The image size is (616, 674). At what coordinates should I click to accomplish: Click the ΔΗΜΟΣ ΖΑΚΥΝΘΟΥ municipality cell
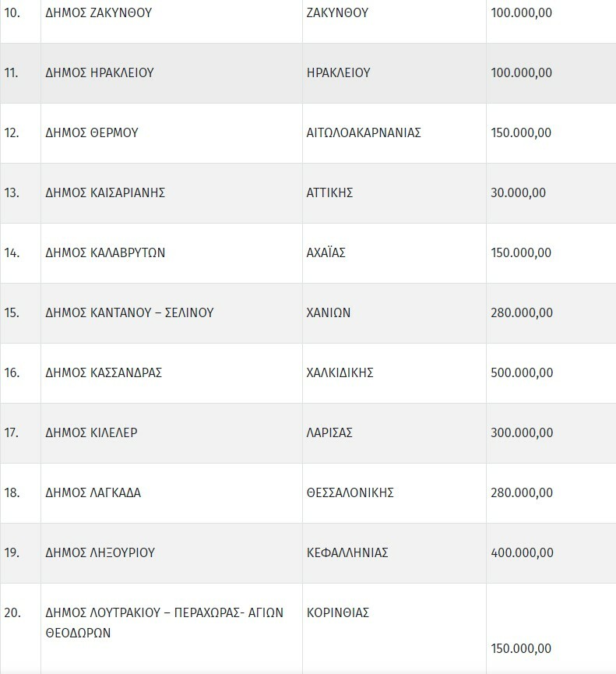pyautogui.click(x=97, y=13)
